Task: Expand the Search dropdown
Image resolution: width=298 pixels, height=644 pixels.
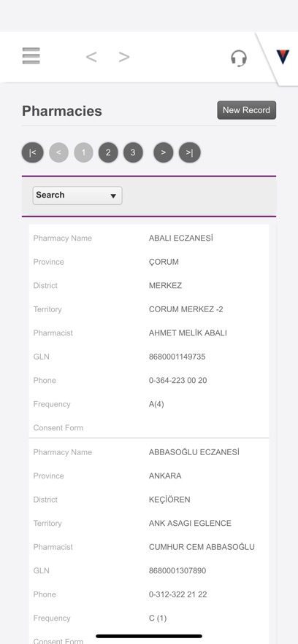Action: tap(77, 195)
